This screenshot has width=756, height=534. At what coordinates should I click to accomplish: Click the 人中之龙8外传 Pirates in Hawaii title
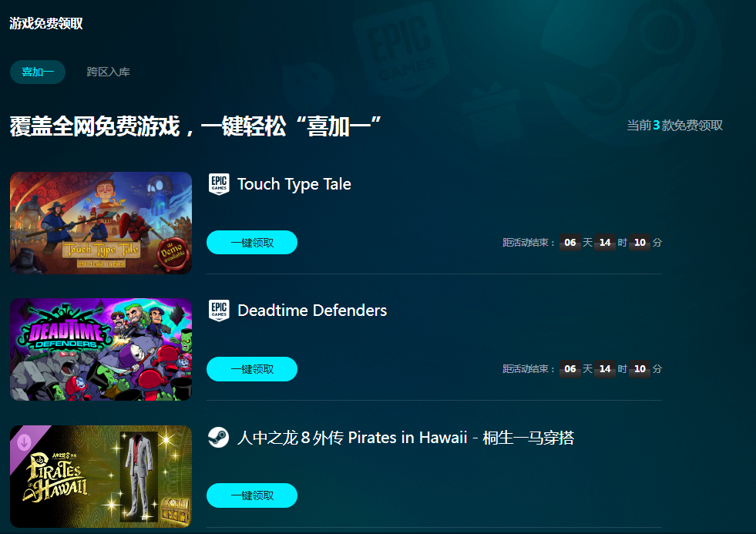pos(405,438)
